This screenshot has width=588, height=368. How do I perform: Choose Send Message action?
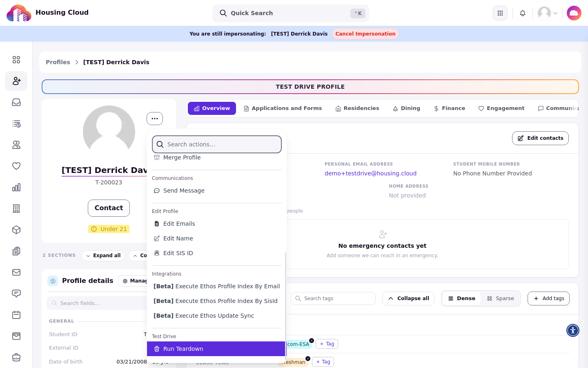[217, 191]
